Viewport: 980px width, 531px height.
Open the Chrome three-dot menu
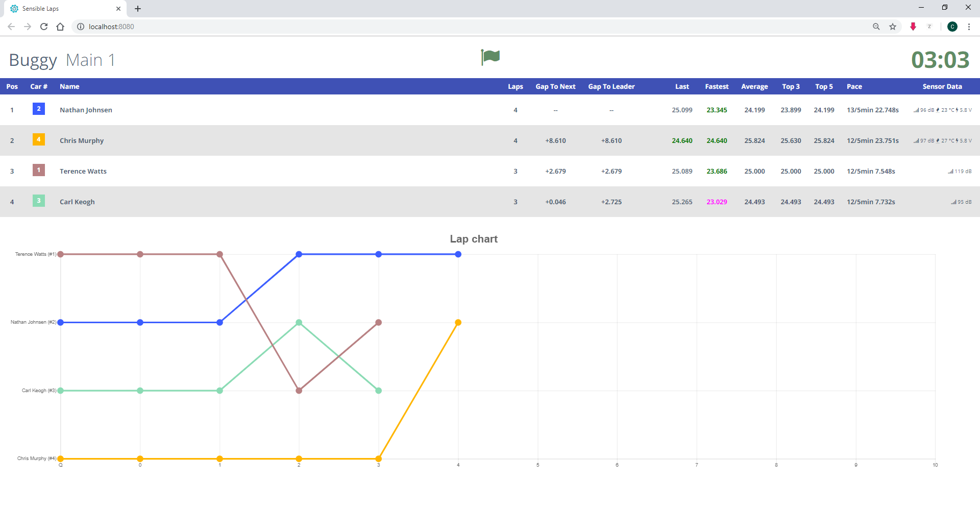coord(969,27)
